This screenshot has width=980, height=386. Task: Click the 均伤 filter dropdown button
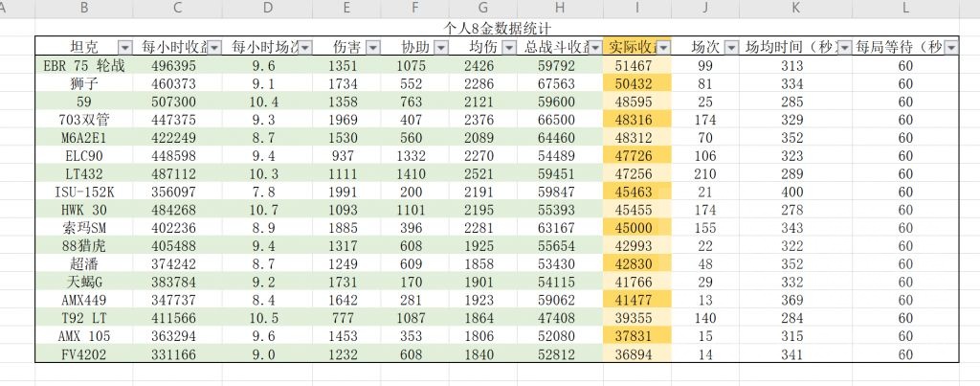pyautogui.click(x=507, y=48)
